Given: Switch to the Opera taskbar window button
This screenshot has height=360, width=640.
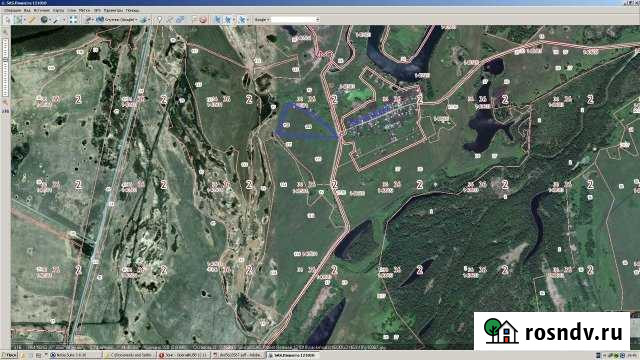Looking at the screenshot, I should [183, 356].
